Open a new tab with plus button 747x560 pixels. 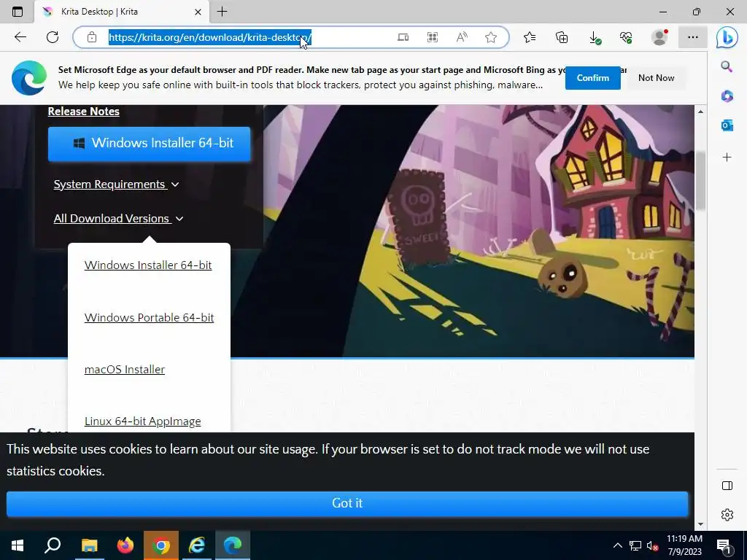tap(222, 12)
